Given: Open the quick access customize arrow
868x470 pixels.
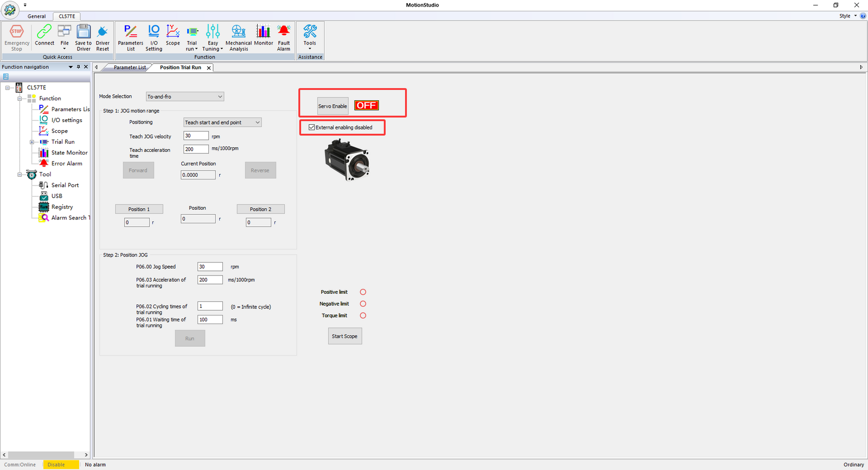Looking at the screenshot, I should pos(25,5).
